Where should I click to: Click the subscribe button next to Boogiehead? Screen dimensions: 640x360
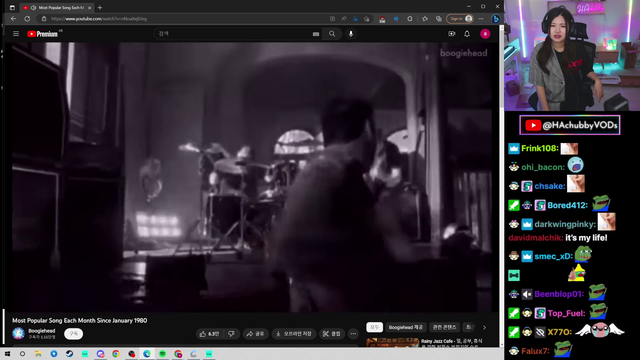pos(73,334)
